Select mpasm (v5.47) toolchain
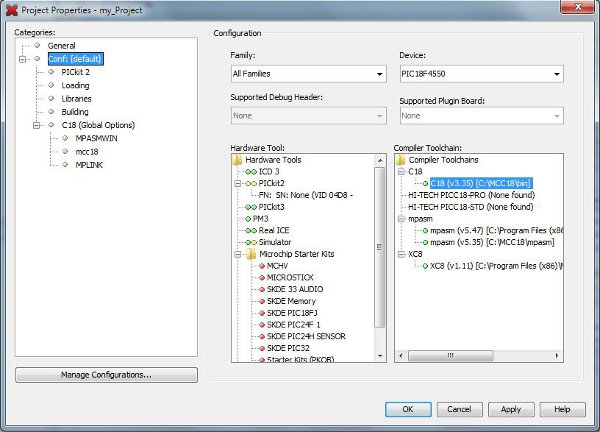The image size is (600, 432). 496,231
